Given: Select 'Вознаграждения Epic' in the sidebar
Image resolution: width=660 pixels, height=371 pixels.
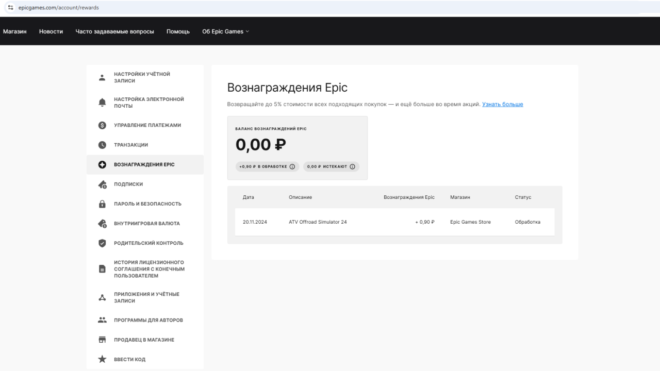Looking at the screenshot, I should (145, 165).
